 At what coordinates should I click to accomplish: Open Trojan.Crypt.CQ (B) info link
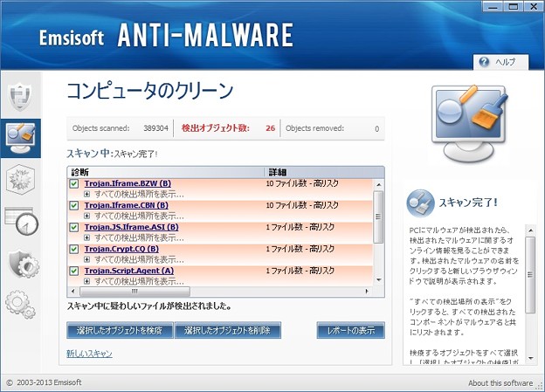click(x=121, y=249)
